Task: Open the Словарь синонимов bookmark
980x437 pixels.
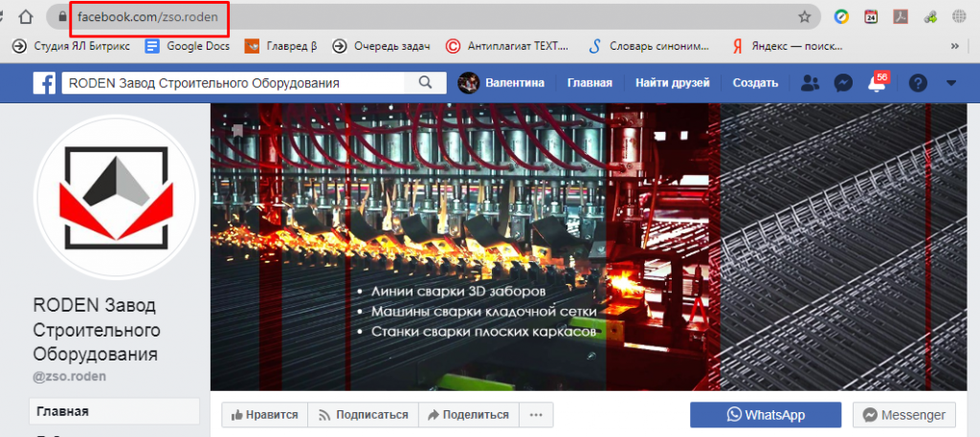Action: [649, 46]
